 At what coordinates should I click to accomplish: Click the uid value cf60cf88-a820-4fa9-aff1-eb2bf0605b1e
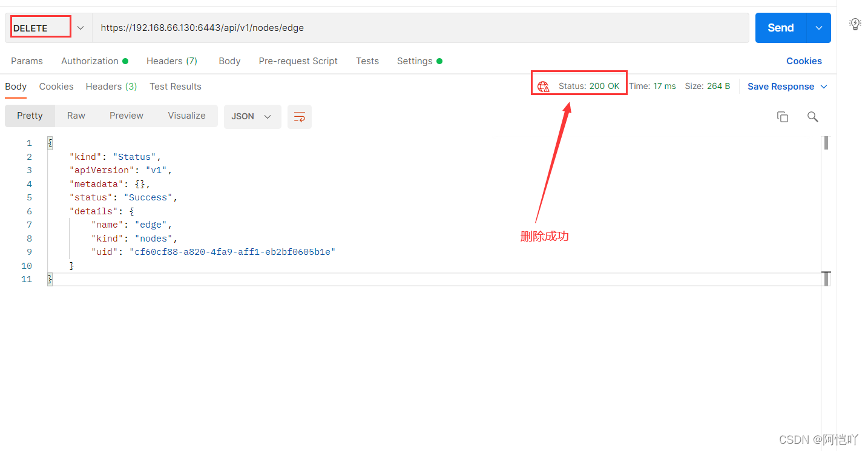point(232,252)
